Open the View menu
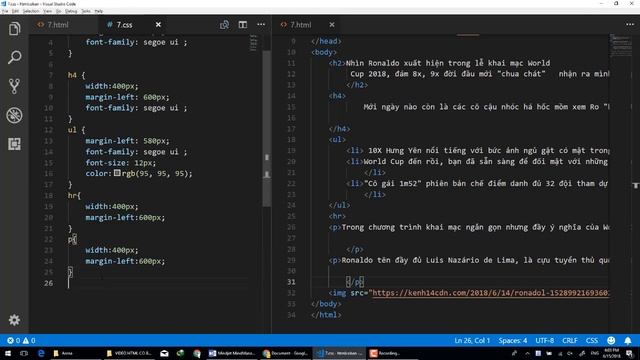Screen dimensions: 640x360 (48, 11)
